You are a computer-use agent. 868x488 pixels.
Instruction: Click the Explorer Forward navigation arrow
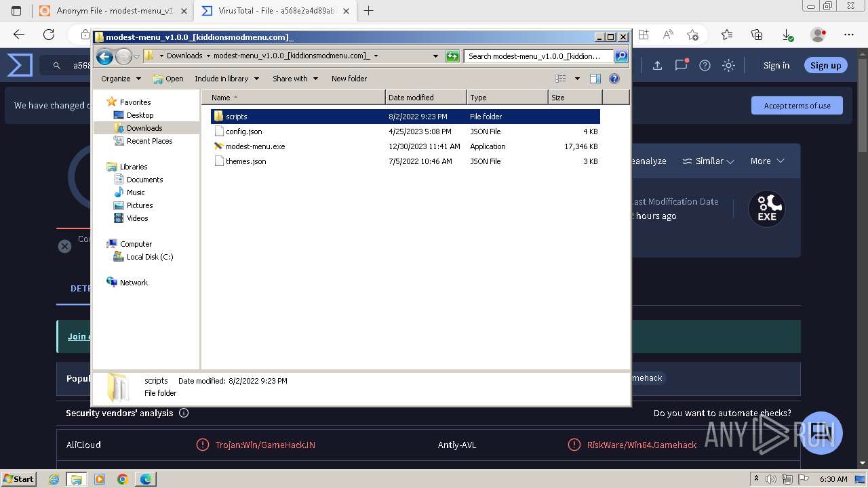pos(123,57)
